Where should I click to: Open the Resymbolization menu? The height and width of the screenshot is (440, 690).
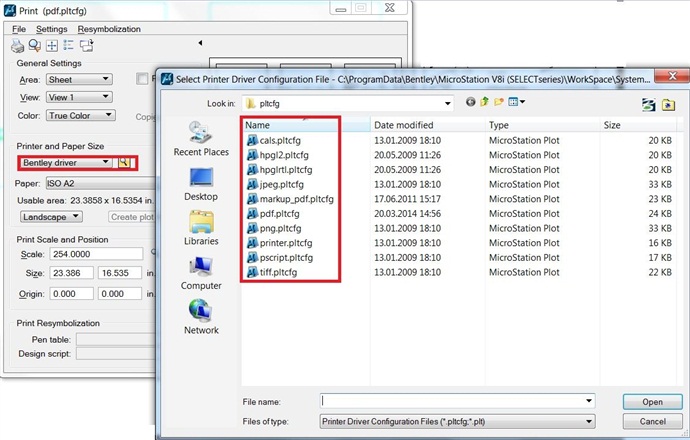click(x=109, y=29)
